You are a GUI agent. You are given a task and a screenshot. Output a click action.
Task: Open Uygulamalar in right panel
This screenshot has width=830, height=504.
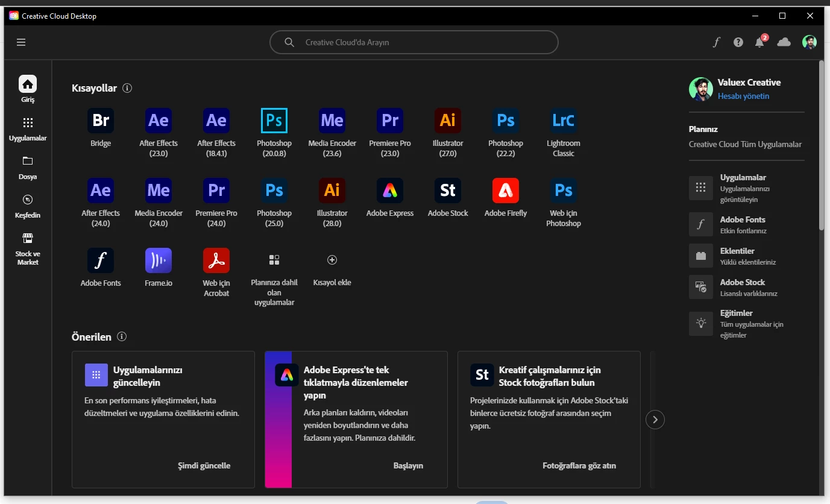click(746, 188)
